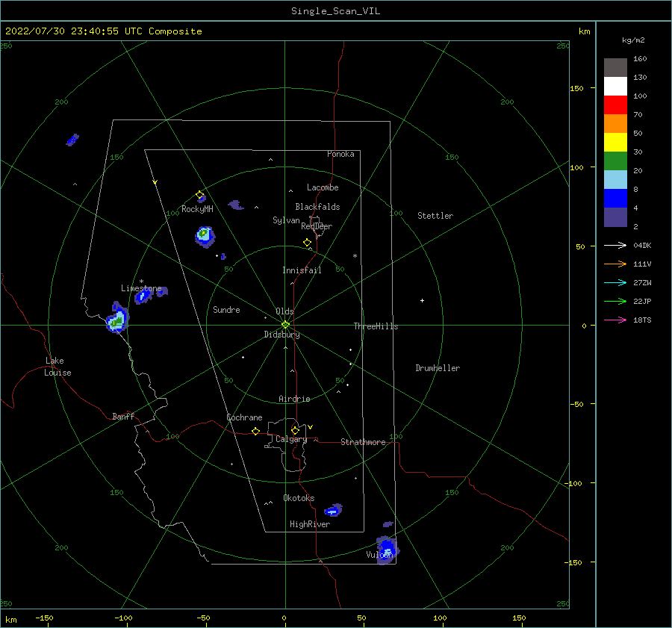Click the green 22JP arrow icon
The image size is (672, 628).
[615, 302]
